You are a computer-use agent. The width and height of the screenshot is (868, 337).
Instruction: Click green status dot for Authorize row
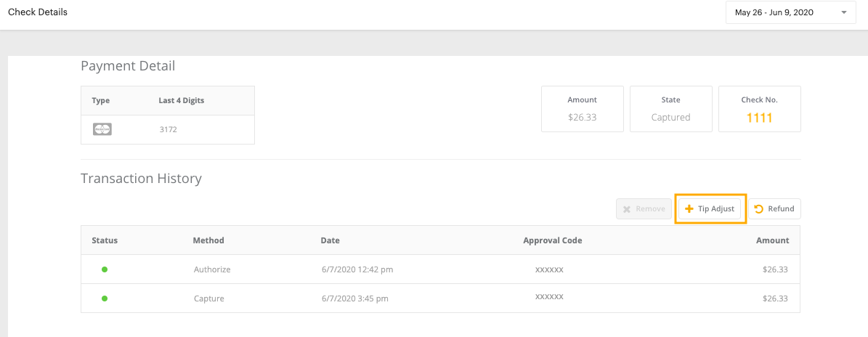[105, 269]
